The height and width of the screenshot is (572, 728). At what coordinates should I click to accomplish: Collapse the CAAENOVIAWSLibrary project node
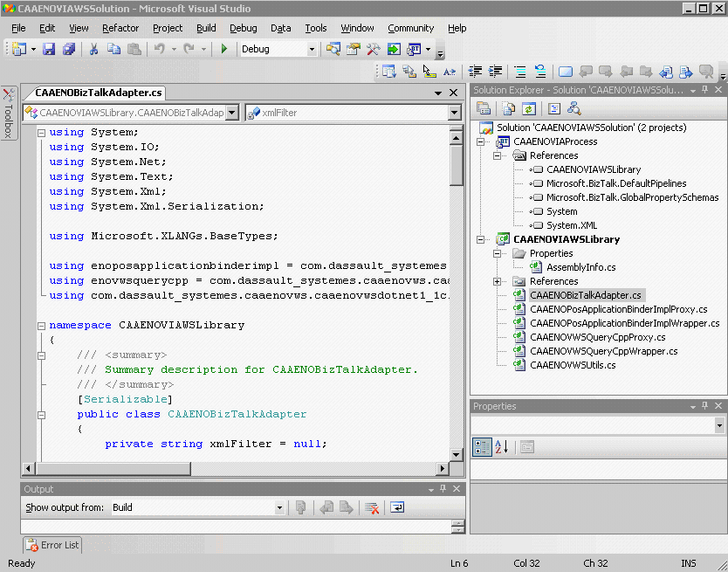[481, 240]
